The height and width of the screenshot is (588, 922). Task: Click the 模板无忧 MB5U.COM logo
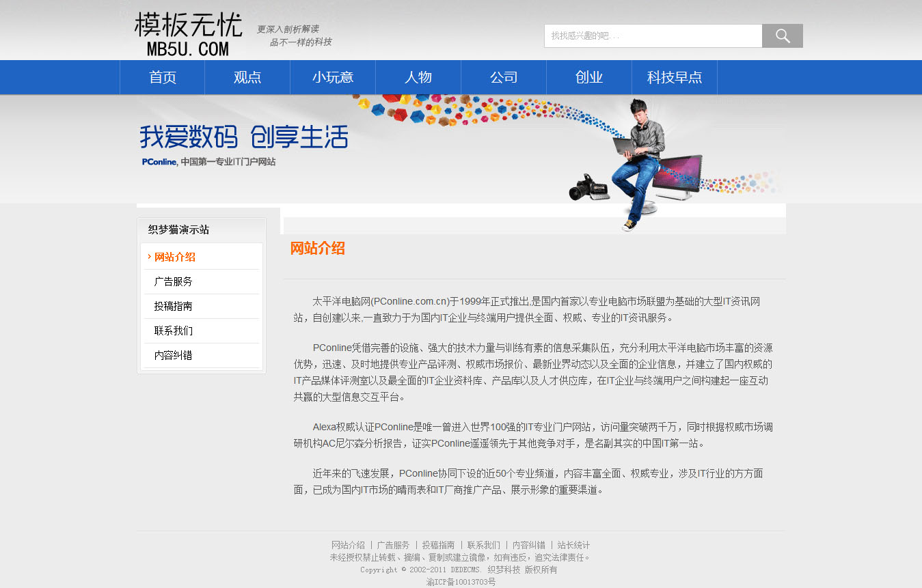pyautogui.click(x=188, y=34)
